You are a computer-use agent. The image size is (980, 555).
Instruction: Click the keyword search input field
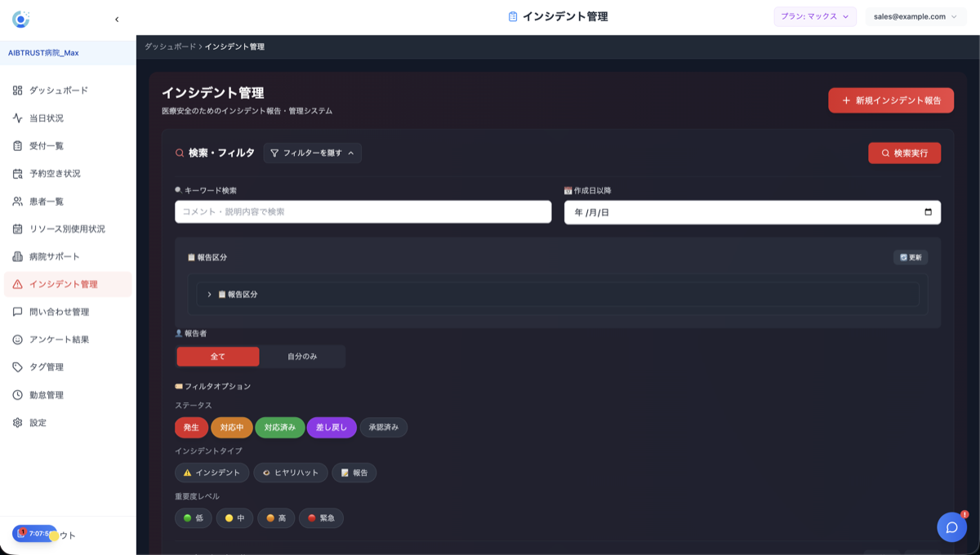tap(363, 211)
